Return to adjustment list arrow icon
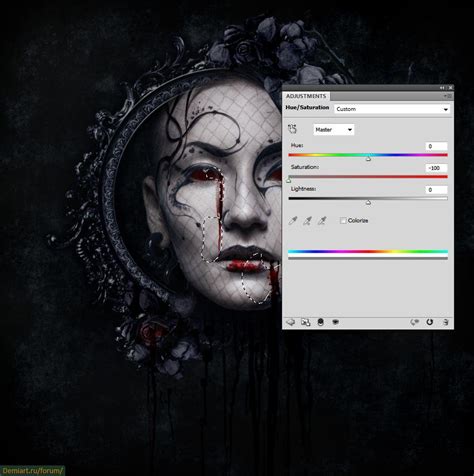Image resolution: width=474 pixels, height=476 pixels. click(x=291, y=322)
